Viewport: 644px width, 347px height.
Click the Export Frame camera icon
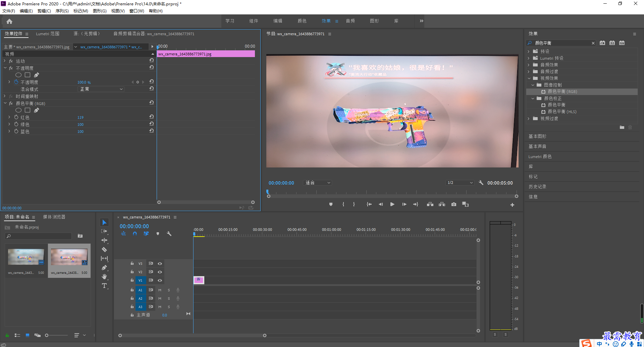pyautogui.click(x=454, y=204)
